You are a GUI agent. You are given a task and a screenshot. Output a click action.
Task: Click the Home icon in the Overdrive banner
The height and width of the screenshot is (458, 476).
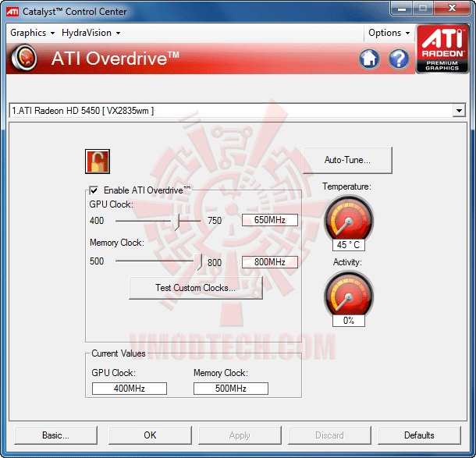tap(369, 59)
